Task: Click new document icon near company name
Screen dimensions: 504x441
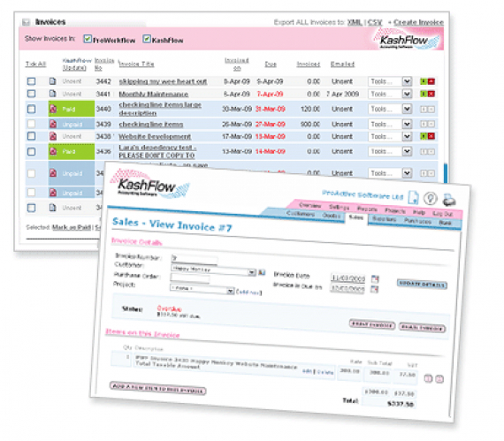Action: 413,197
